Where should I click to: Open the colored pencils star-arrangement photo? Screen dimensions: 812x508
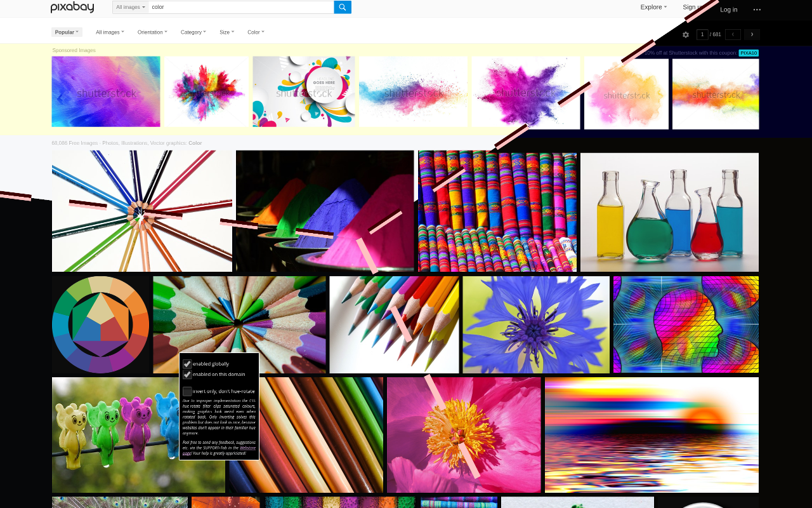pyautogui.click(x=142, y=211)
